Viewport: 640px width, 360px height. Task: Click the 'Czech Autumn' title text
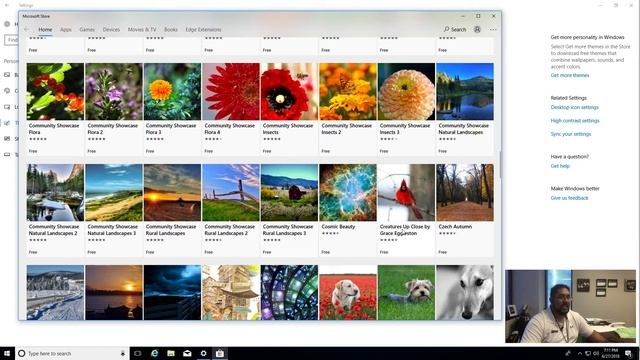[x=455, y=227]
